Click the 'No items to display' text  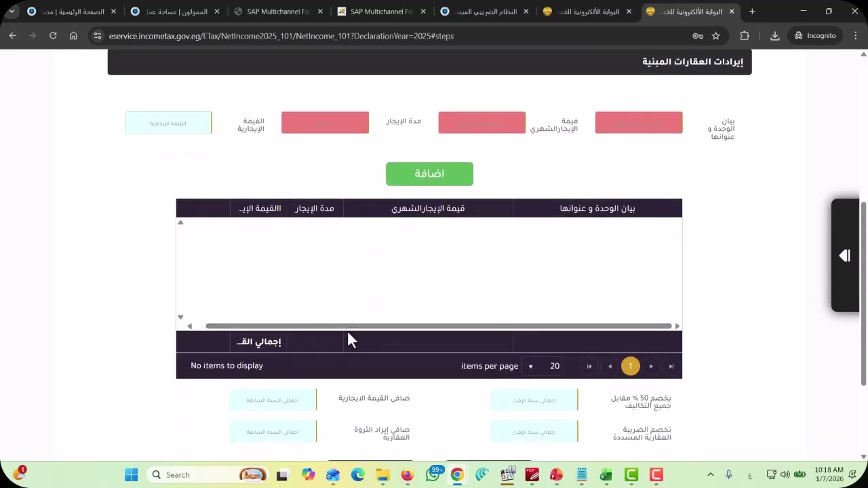tap(226, 365)
